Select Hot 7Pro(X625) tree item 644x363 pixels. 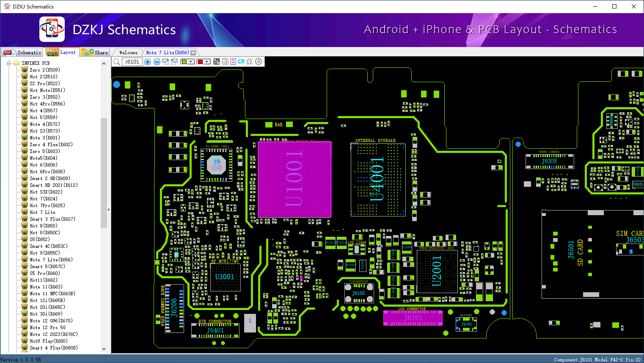[47, 205]
